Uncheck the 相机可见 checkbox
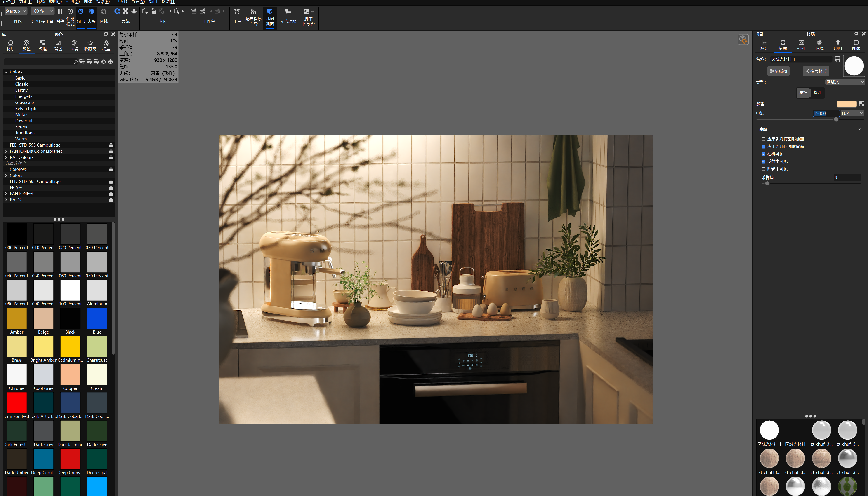The width and height of the screenshot is (868, 496). [x=763, y=154]
